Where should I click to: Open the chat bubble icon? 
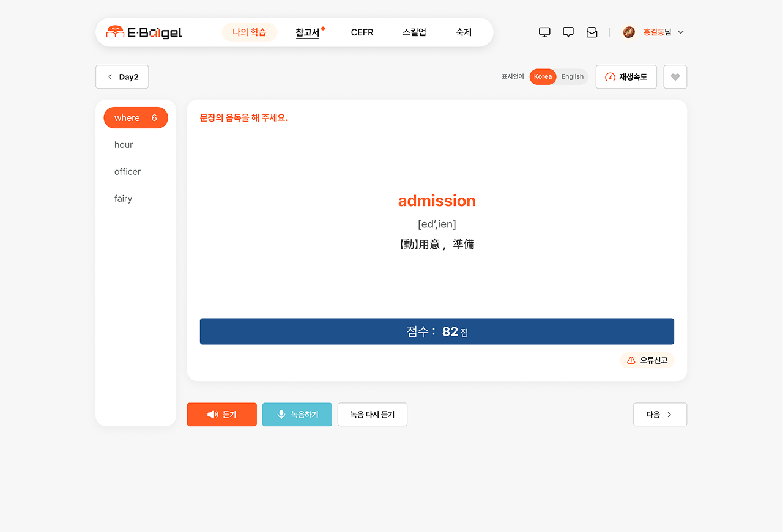[x=568, y=32]
